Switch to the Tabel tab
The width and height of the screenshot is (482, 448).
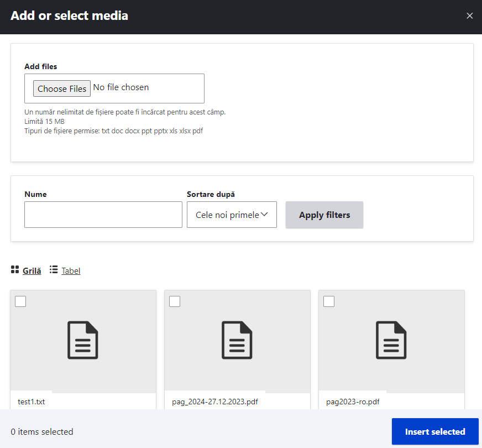pos(71,270)
